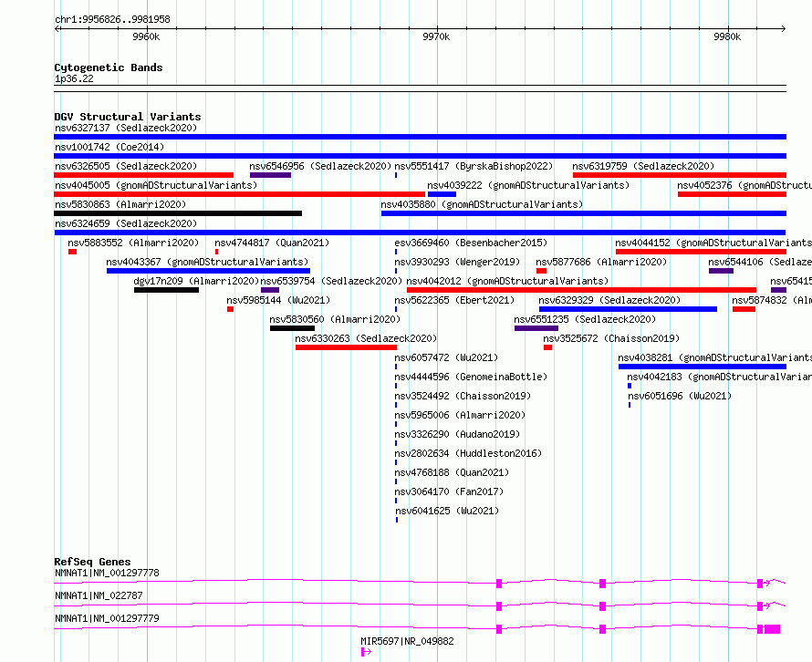
Task: Open the nsv4042183 small blue marker
Action: (630, 386)
